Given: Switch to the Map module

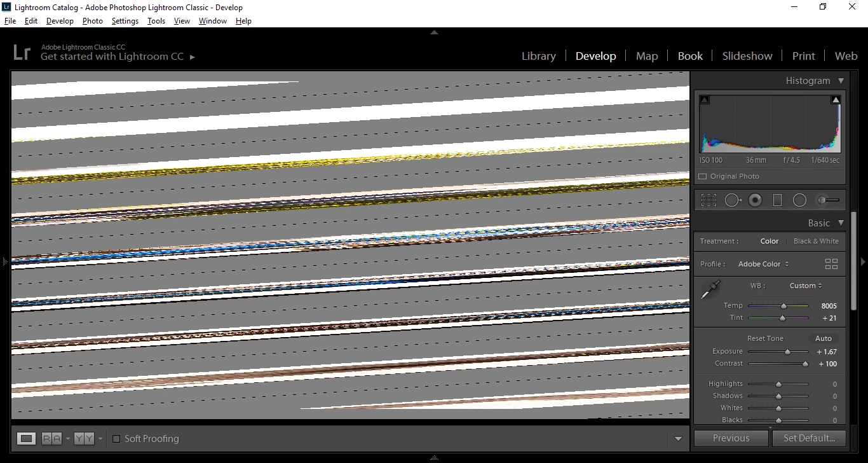Looking at the screenshot, I should [x=647, y=56].
